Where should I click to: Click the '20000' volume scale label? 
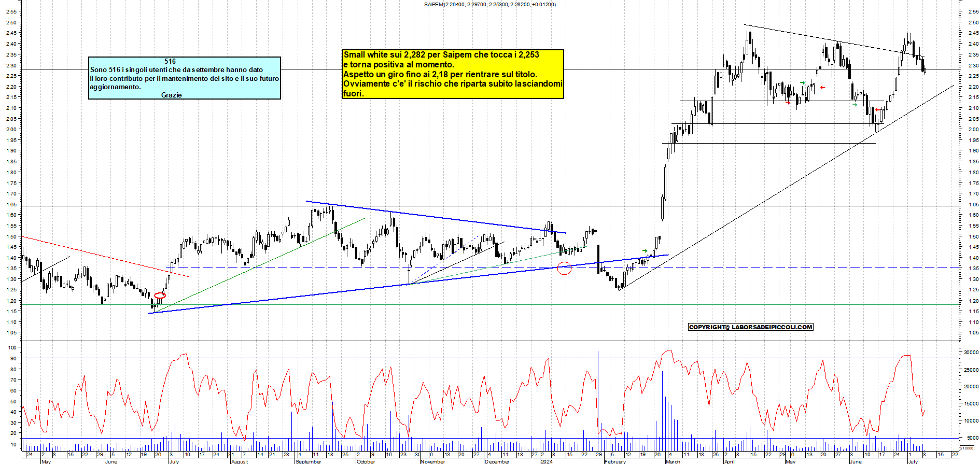click(971, 387)
